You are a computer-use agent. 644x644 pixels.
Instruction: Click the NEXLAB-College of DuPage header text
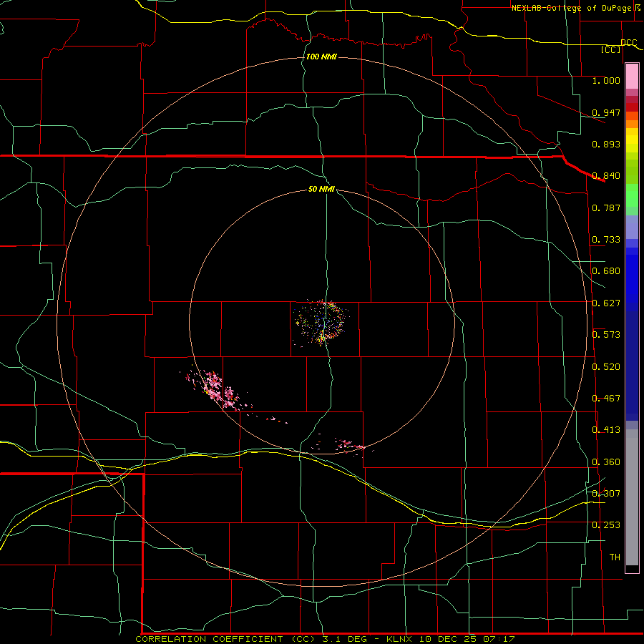(x=572, y=8)
